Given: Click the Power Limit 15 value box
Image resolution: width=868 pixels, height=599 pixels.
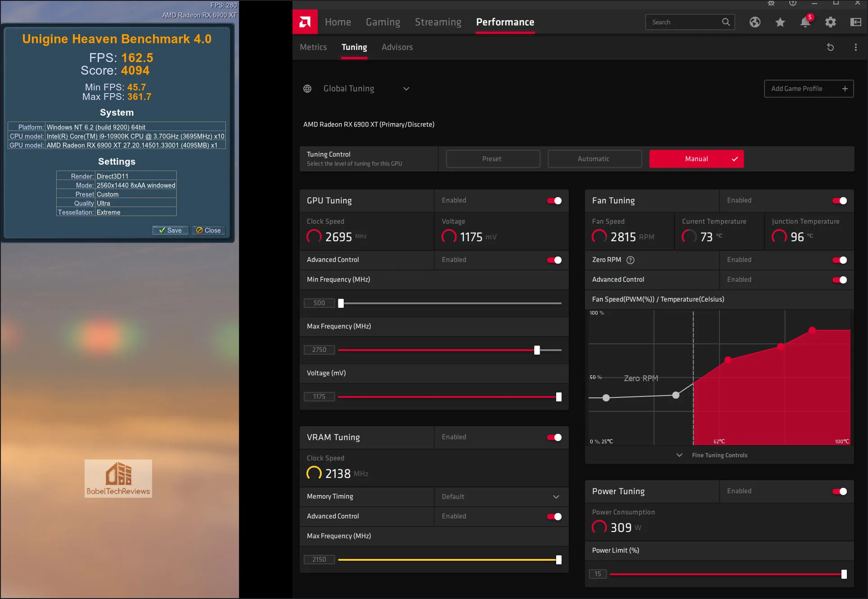Looking at the screenshot, I should [598, 574].
